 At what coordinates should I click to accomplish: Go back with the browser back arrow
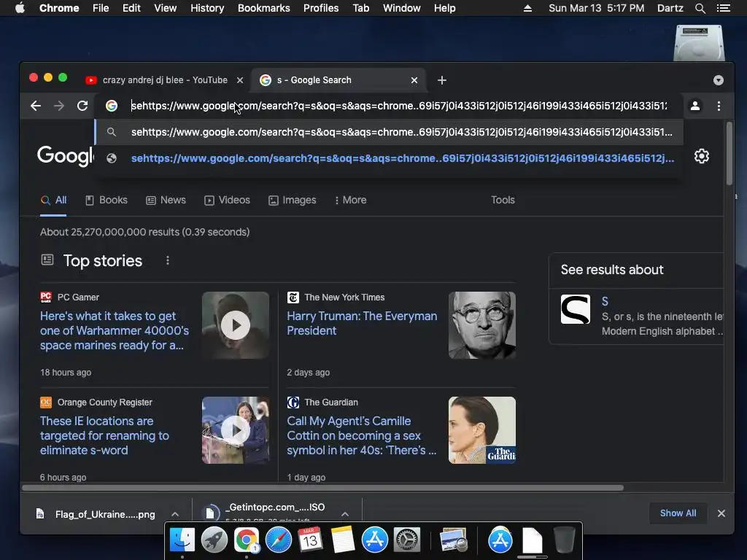click(36, 106)
